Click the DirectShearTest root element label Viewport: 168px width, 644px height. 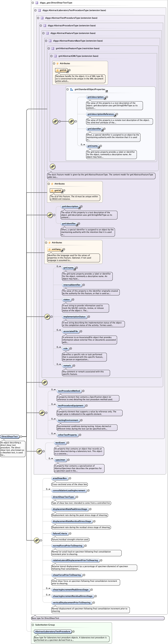(10, 437)
